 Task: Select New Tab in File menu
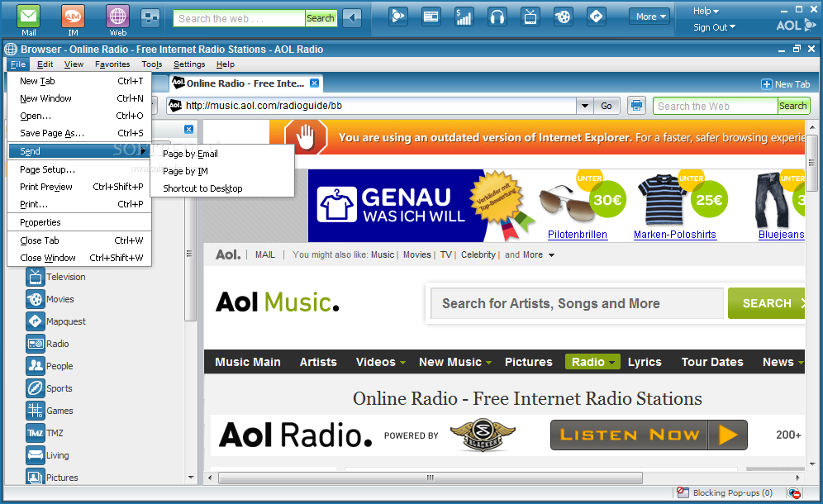pyautogui.click(x=80, y=81)
